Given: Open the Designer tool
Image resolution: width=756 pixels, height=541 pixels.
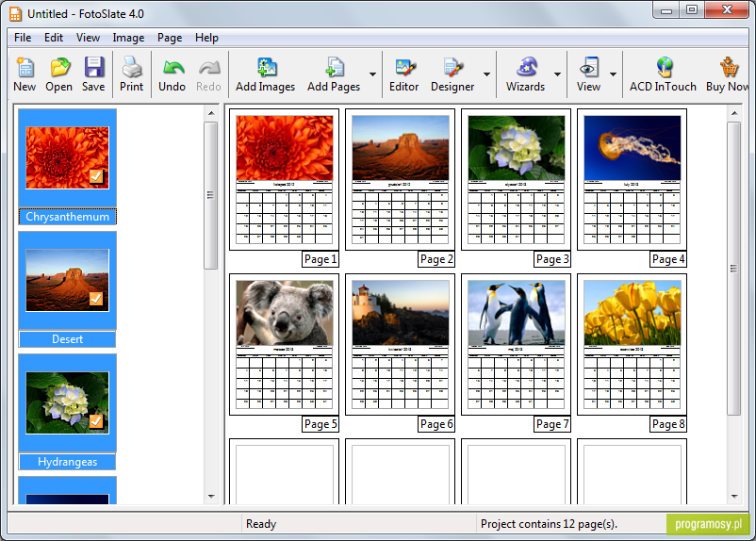Looking at the screenshot, I should (x=452, y=74).
